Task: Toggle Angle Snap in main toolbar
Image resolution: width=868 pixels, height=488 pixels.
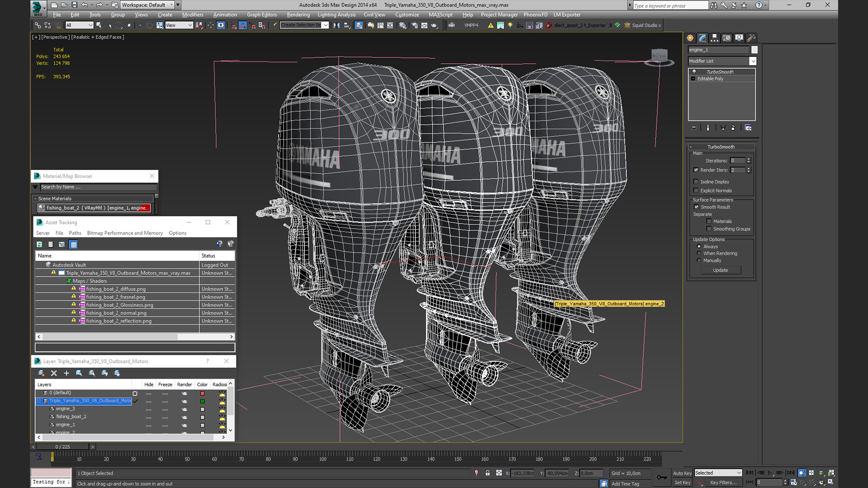Action: pyautogui.click(x=243, y=25)
